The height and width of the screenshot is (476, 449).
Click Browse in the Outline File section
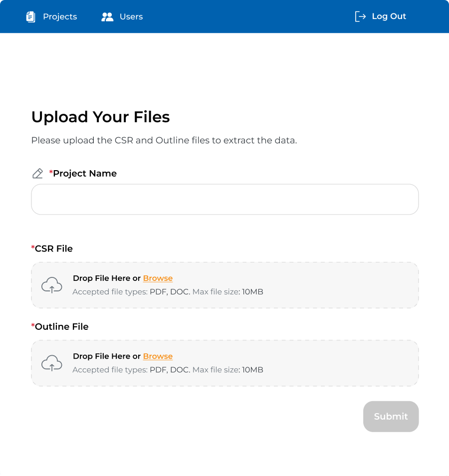tap(158, 356)
